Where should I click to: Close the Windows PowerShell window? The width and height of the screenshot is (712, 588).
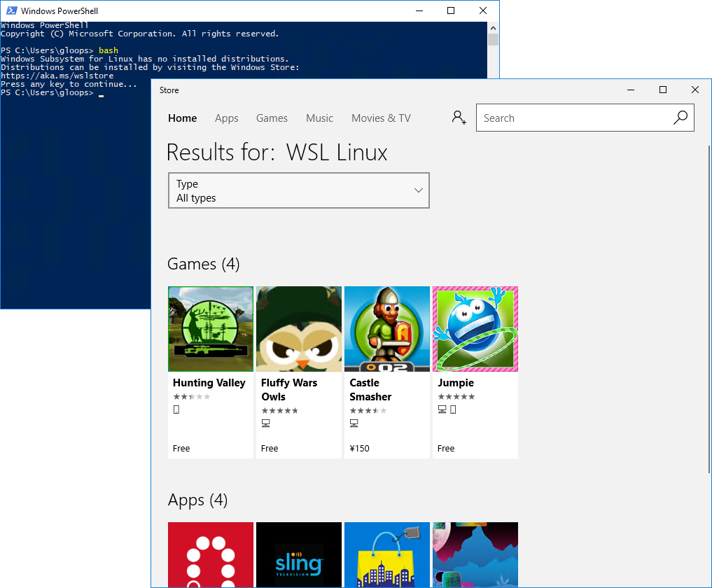(483, 10)
